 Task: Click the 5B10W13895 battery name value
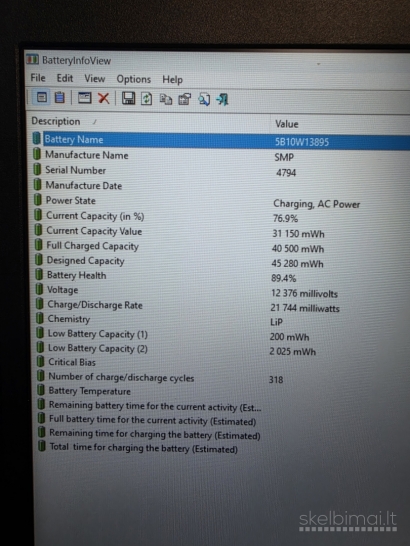pyautogui.click(x=302, y=142)
